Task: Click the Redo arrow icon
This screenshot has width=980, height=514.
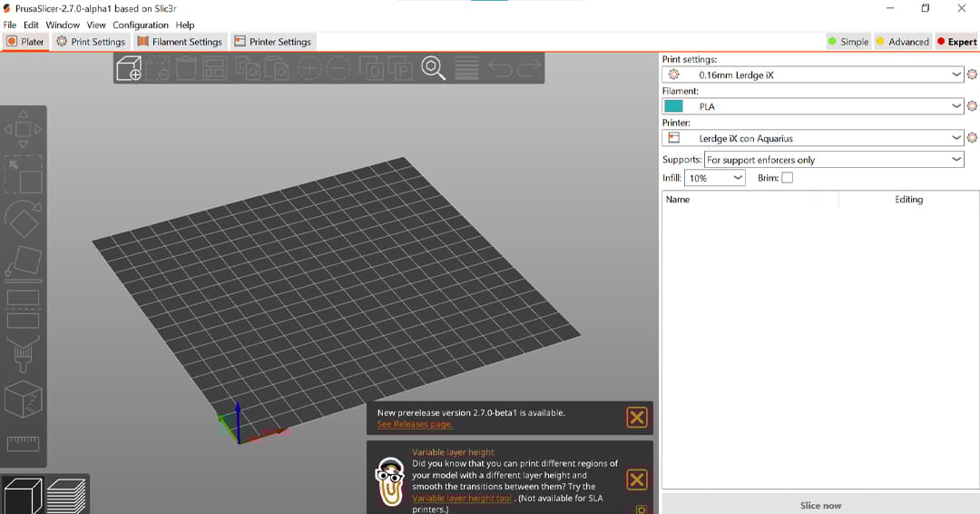Action: 529,68
